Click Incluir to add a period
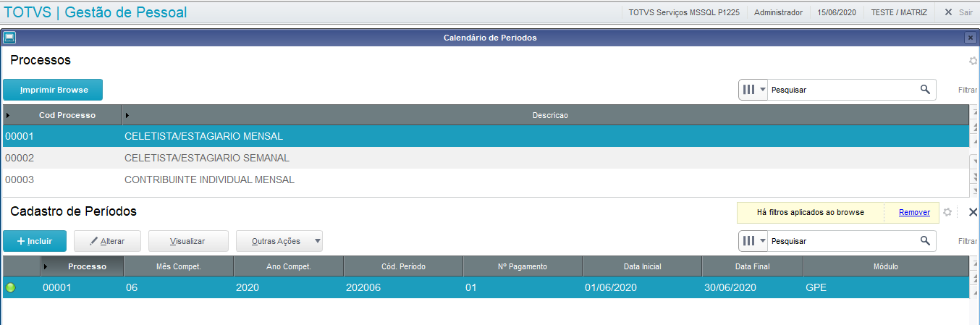The width and height of the screenshot is (980, 325). click(x=35, y=241)
